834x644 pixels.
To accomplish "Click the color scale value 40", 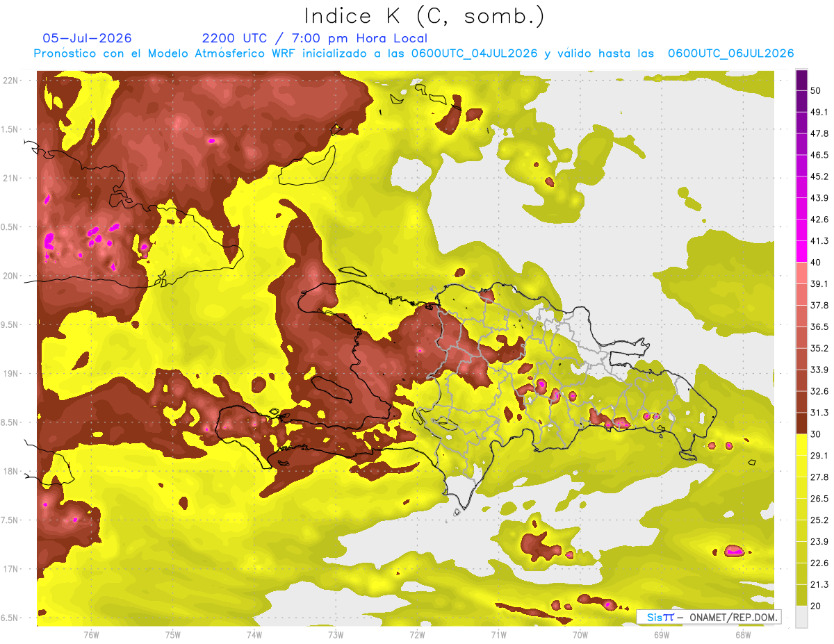I will 817,263.
